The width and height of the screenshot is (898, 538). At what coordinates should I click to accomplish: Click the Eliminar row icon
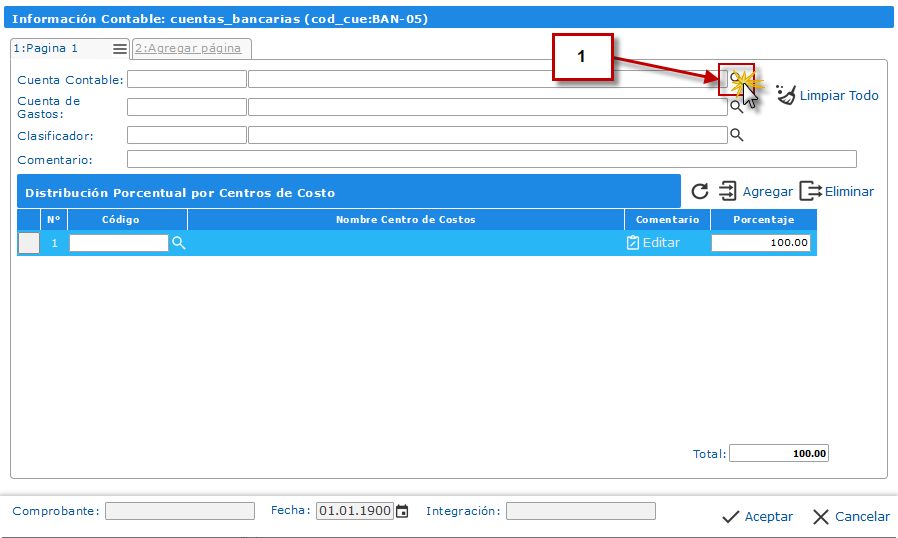click(810, 191)
